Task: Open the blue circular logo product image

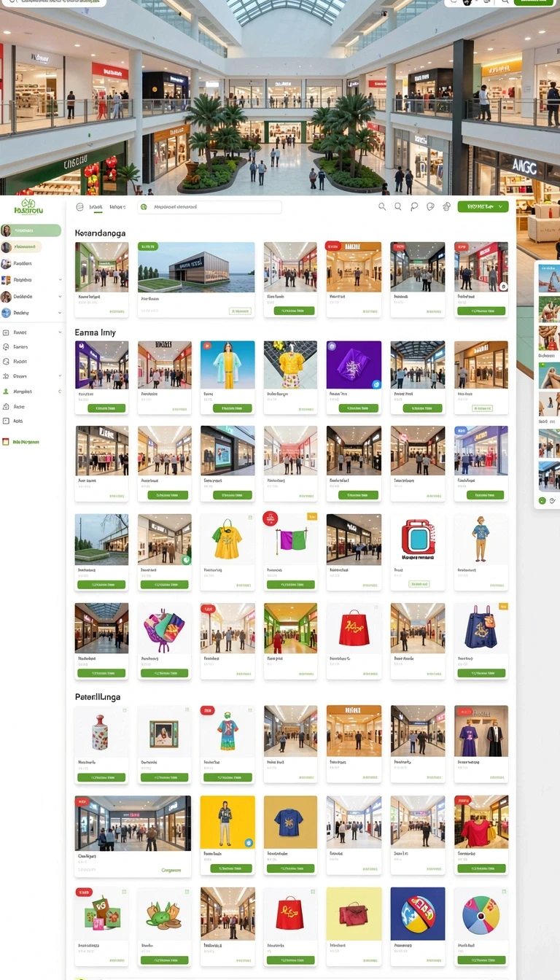Action: coord(418,914)
